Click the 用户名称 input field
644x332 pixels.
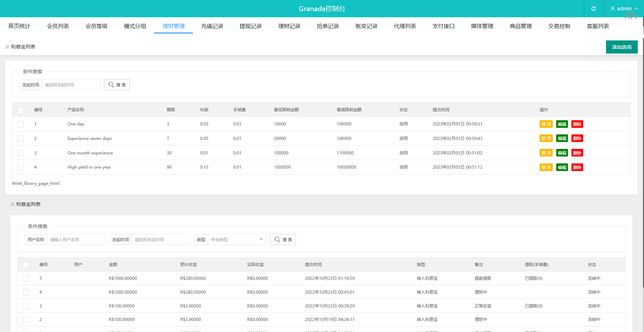pyautogui.click(x=76, y=239)
